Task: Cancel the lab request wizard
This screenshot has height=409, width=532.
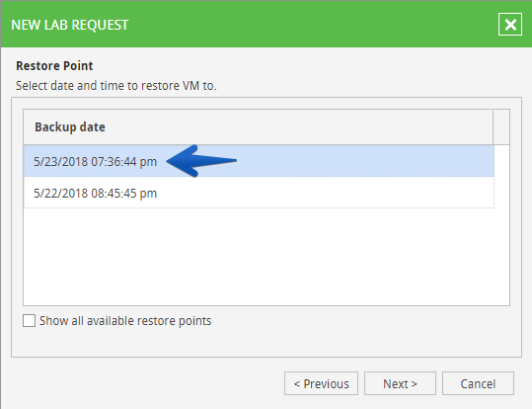Action: pyautogui.click(x=478, y=383)
